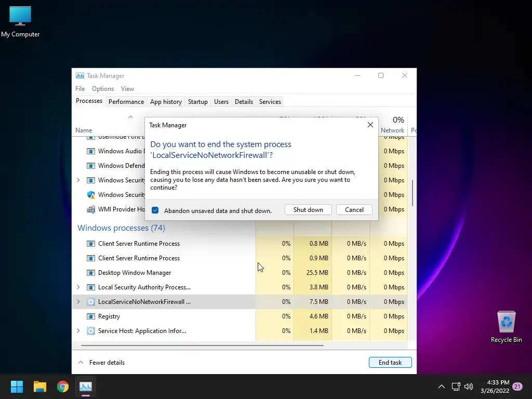Open network status tray icon
The image size is (532, 399).
click(456, 387)
